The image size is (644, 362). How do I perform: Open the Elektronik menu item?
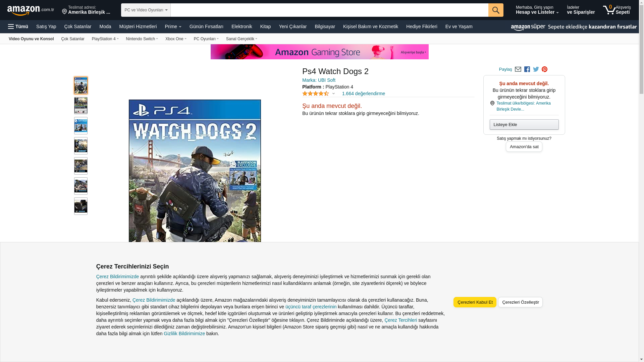click(x=241, y=26)
